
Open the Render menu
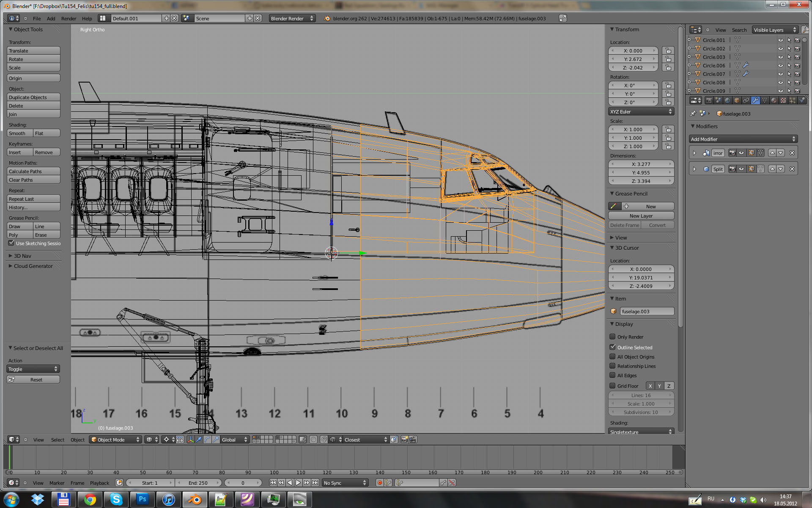point(69,19)
